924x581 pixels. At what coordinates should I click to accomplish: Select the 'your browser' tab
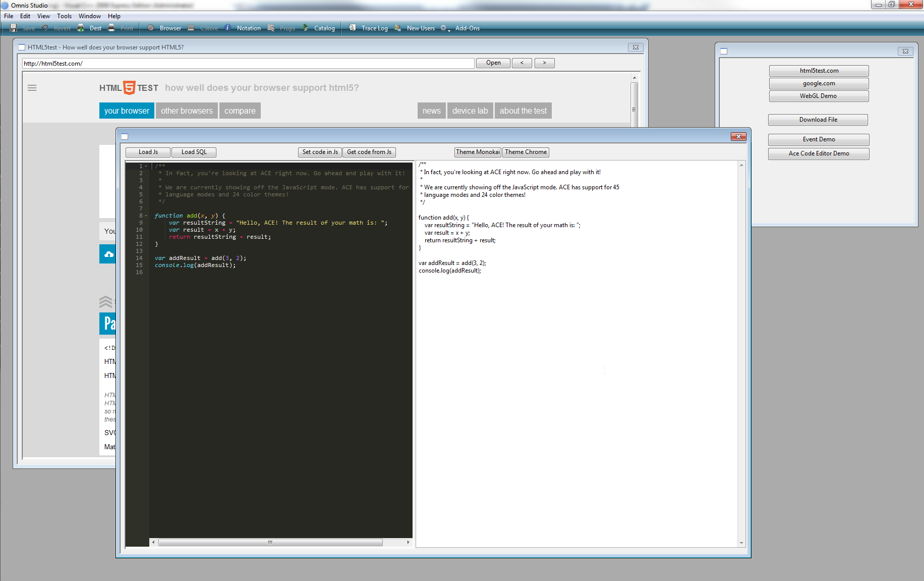click(x=127, y=111)
